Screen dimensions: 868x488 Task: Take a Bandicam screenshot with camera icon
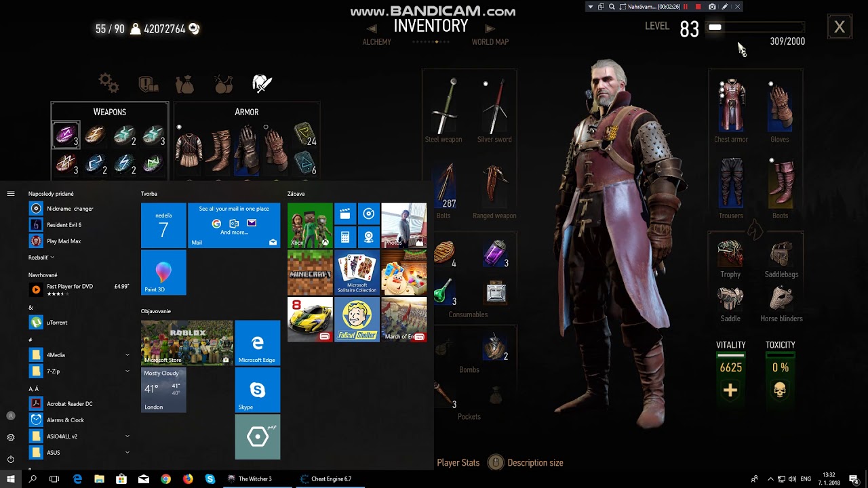pos(712,7)
